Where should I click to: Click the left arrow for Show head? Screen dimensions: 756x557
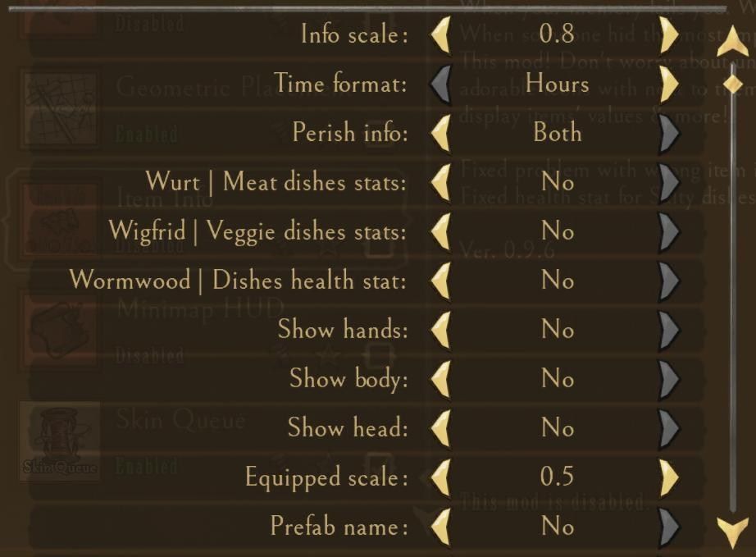(441, 428)
